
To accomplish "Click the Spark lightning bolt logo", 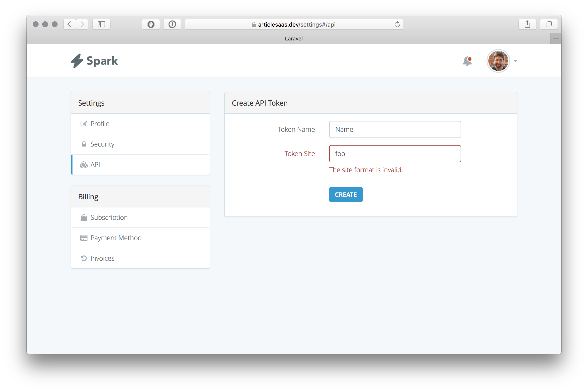I will (x=77, y=61).
